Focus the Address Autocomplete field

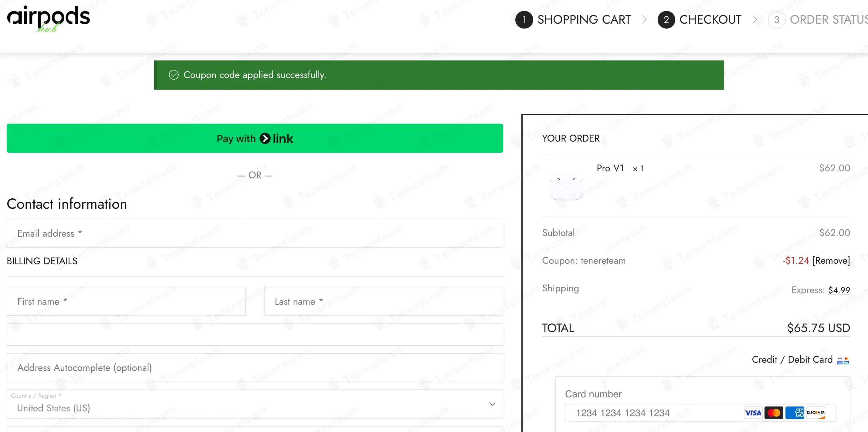(x=255, y=368)
